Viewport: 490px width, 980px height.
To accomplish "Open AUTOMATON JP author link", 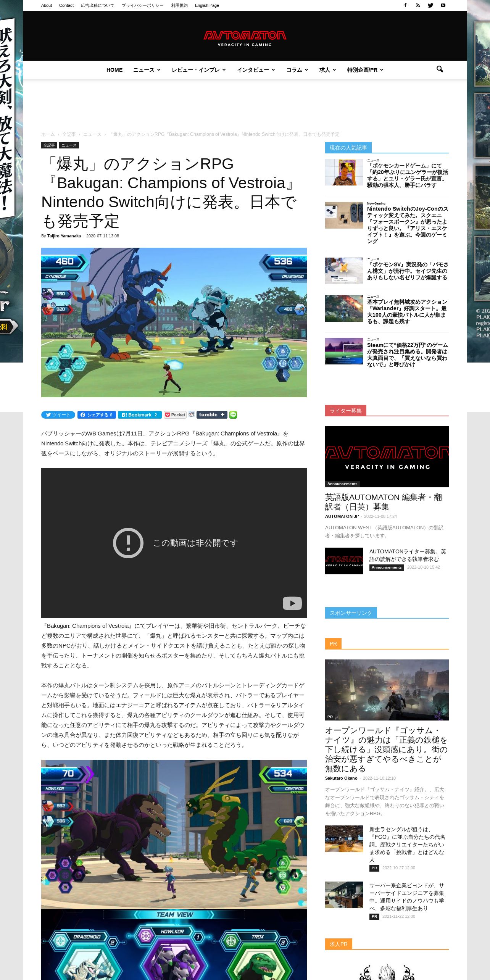I will (342, 516).
